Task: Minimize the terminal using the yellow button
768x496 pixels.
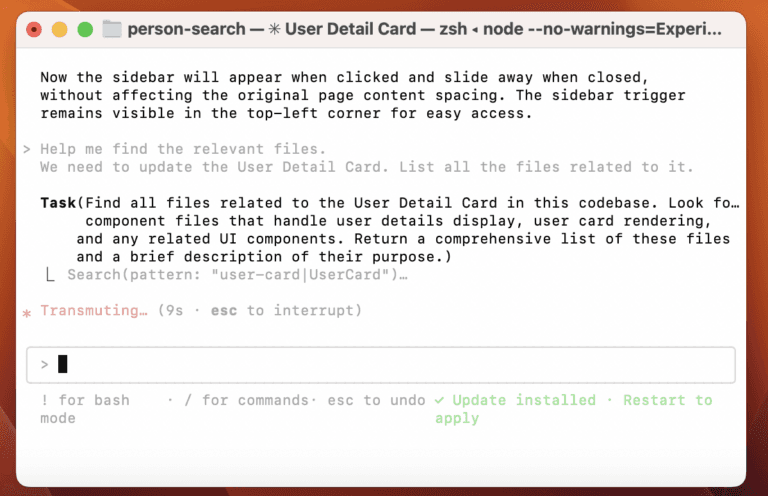Action: 60,29
